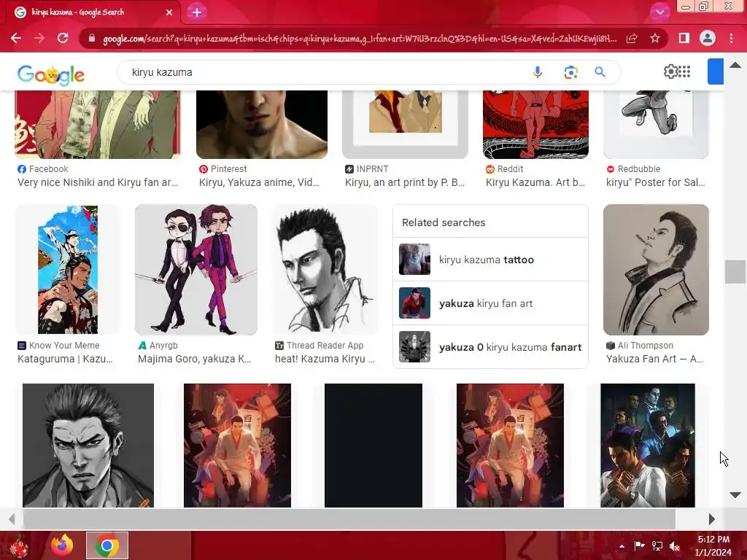Click the vertical scrollbar thumb
This screenshot has width=747, height=560.
[x=735, y=272]
